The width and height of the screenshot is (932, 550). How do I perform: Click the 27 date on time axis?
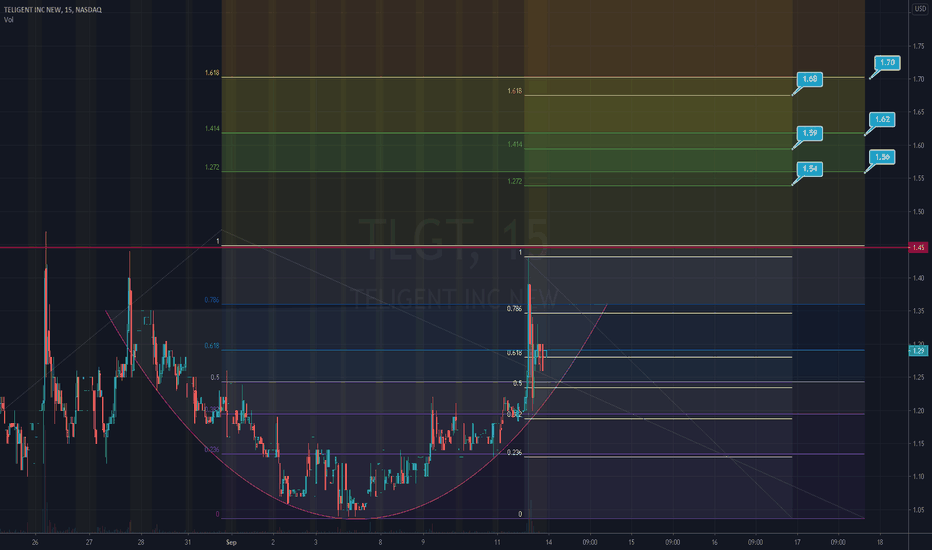tap(89, 542)
